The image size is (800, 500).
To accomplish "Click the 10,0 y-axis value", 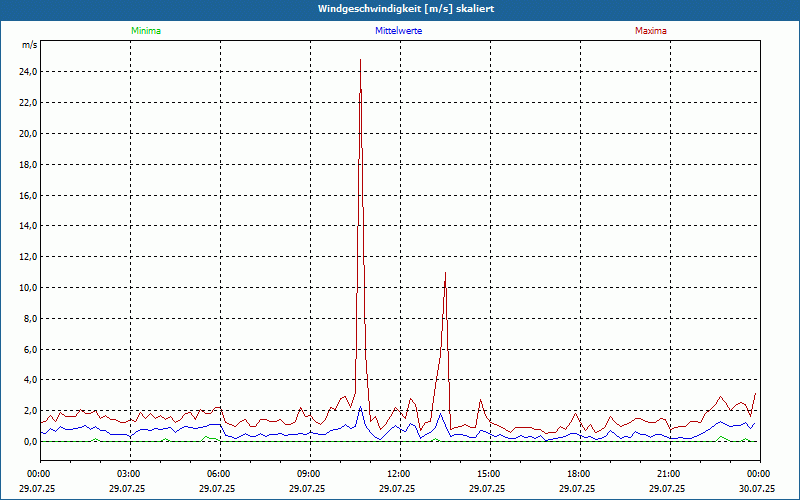I will [x=29, y=288].
